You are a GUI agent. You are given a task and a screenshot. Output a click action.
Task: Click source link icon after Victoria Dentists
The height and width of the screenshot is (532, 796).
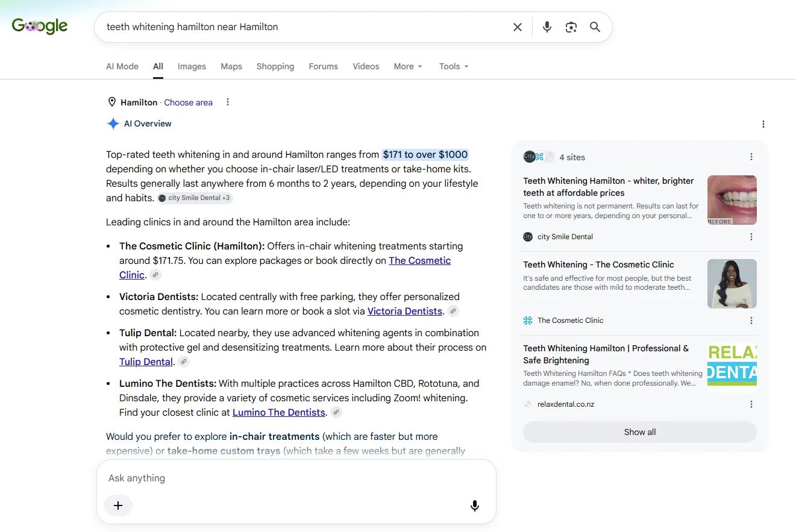tap(453, 311)
